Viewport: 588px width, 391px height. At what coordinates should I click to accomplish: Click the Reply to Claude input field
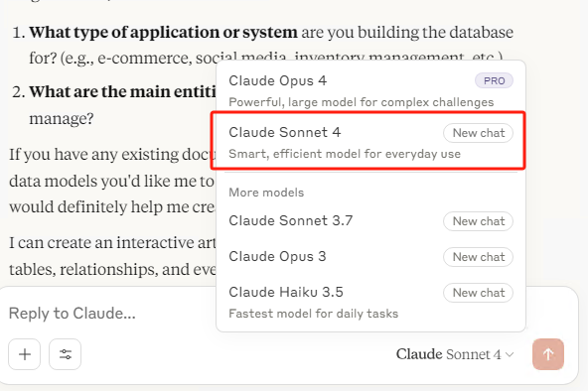click(x=110, y=314)
